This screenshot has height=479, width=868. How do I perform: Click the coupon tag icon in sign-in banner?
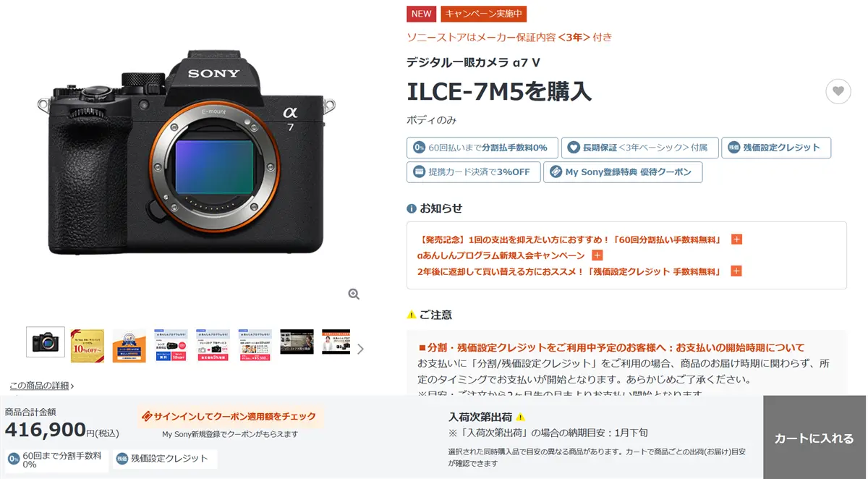147,416
